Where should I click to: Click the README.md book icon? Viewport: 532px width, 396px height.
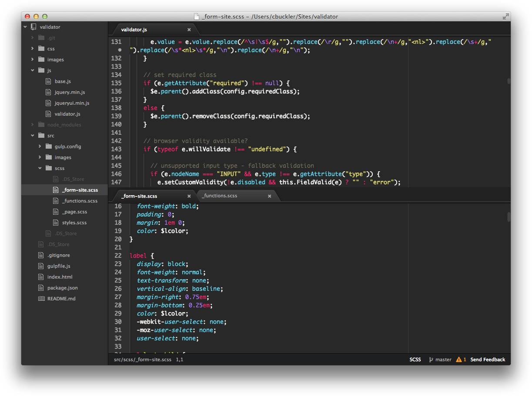click(x=41, y=299)
